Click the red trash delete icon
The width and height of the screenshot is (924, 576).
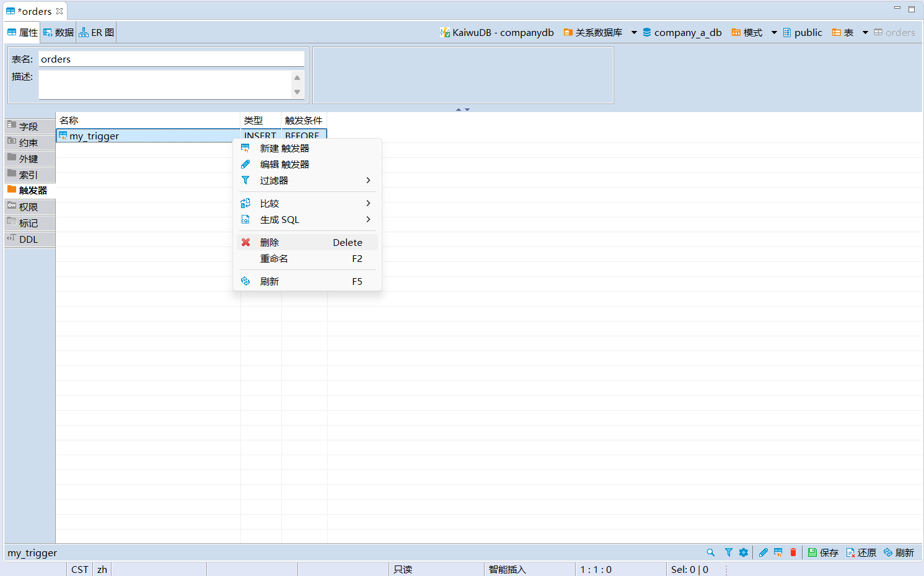coord(793,552)
